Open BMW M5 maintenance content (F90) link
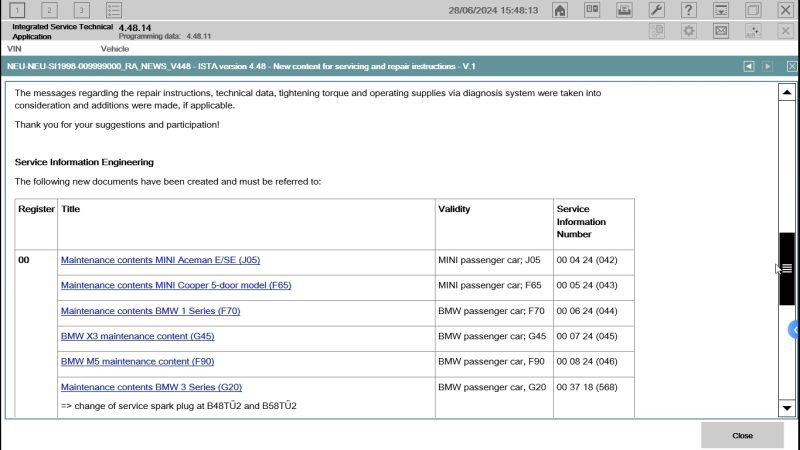Viewport: 800px width, 450px height. tap(137, 361)
